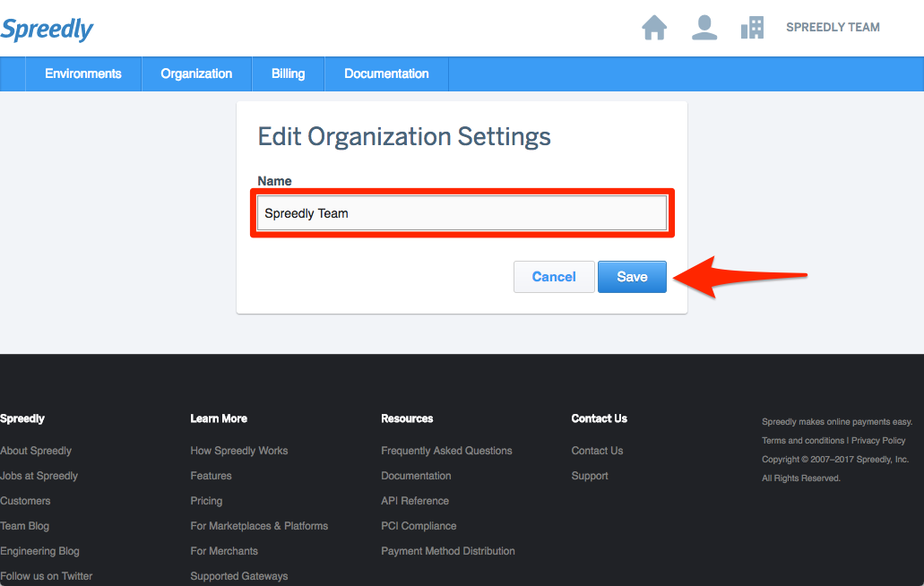
Task: Open the organization building icon
Action: [x=753, y=27]
